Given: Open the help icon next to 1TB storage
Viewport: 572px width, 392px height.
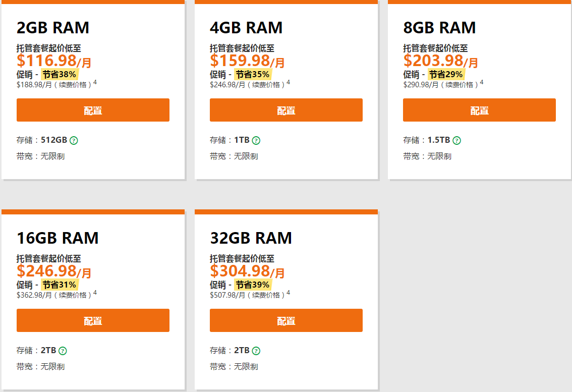Looking at the screenshot, I should 256,140.
